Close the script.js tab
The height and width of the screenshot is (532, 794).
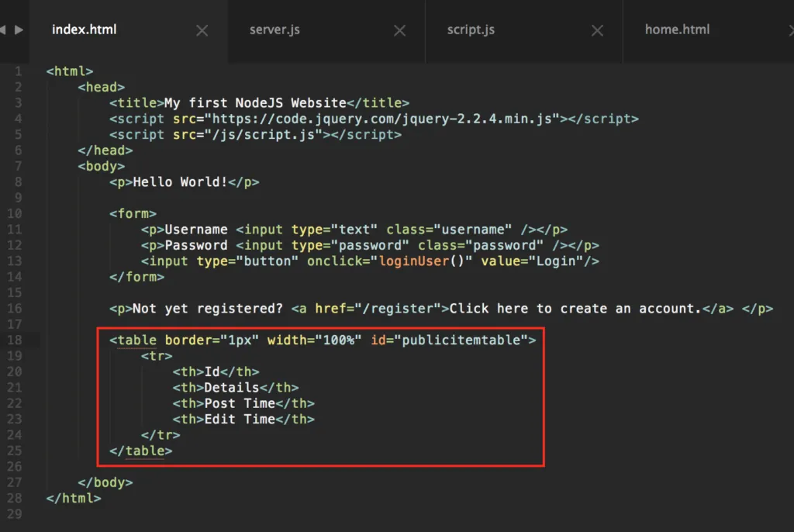click(598, 31)
